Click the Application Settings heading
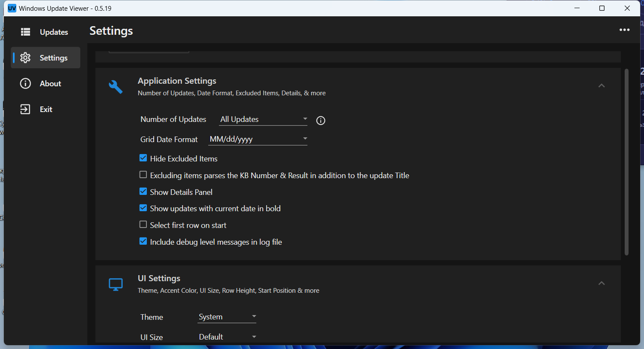This screenshot has height=349, width=644. pyautogui.click(x=177, y=81)
